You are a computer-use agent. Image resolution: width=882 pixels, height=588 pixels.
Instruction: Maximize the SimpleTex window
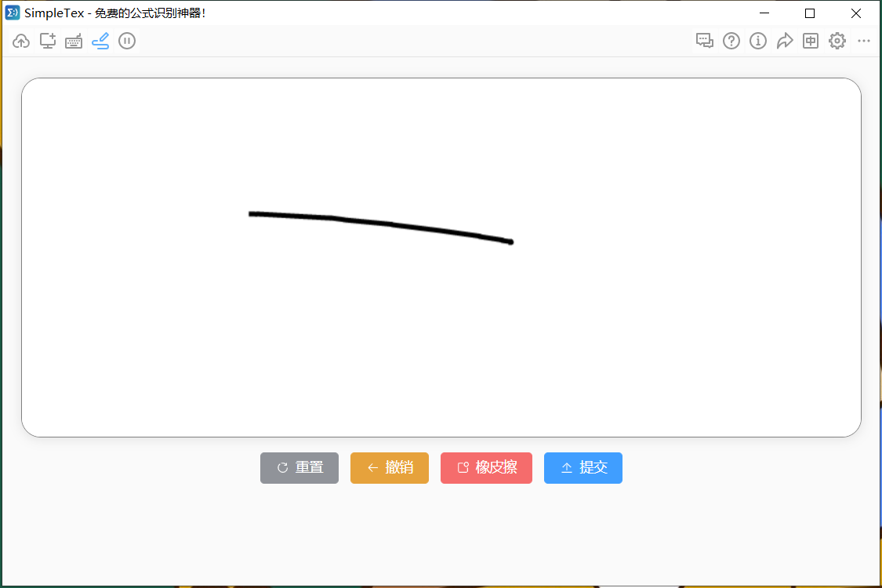pos(810,13)
